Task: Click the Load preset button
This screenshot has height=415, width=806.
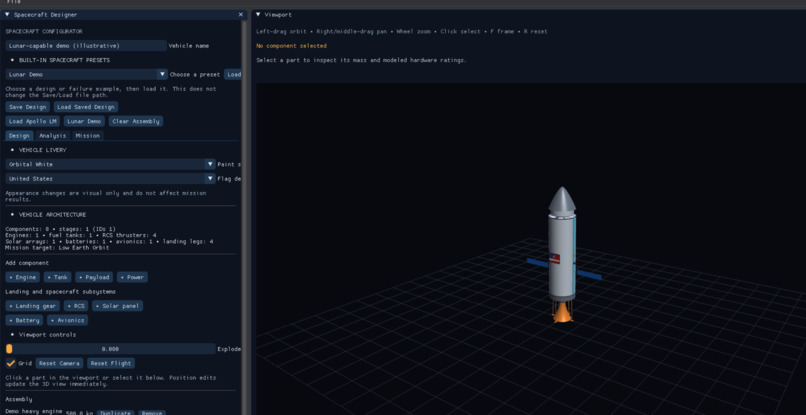Action: (233, 75)
